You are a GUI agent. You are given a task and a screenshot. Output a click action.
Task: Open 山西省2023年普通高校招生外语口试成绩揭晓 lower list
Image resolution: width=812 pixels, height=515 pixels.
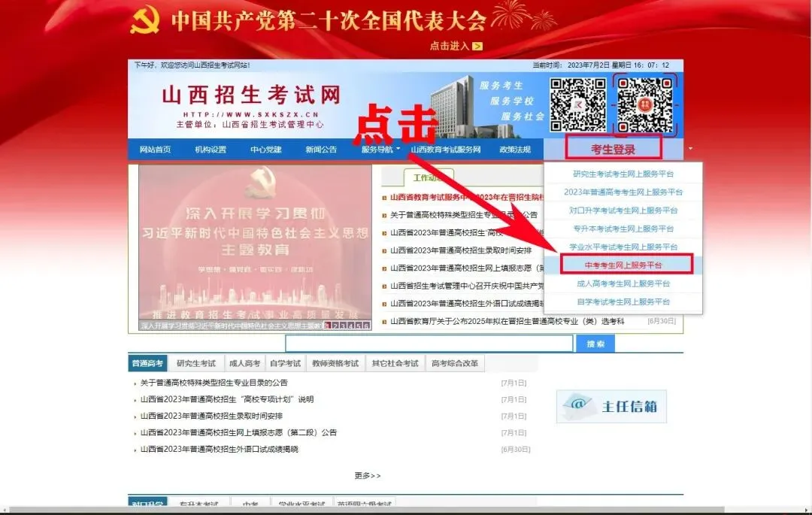tap(219, 450)
